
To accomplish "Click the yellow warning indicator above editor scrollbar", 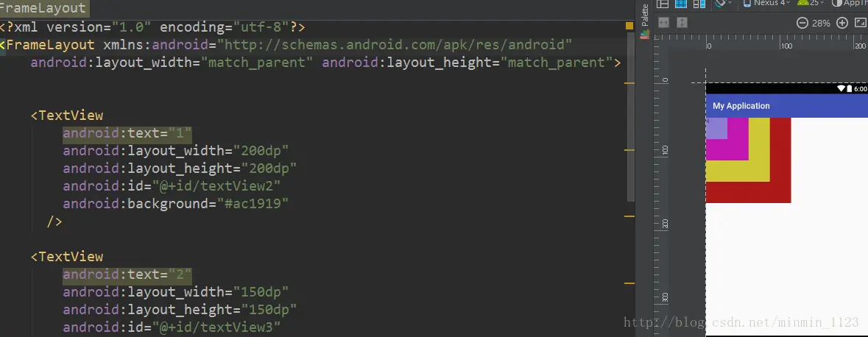I will pyautogui.click(x=629, y=26).
